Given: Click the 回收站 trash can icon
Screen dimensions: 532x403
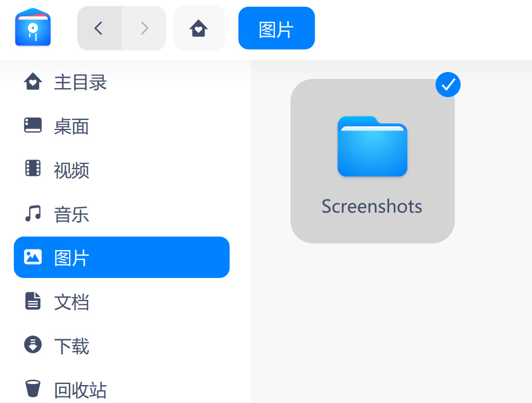Looking at the screenshot, I should click(x=33, y=388).
